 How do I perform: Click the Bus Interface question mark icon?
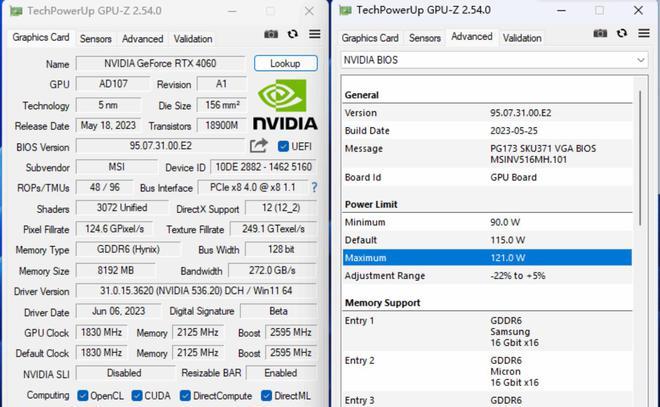click(314, 187)
